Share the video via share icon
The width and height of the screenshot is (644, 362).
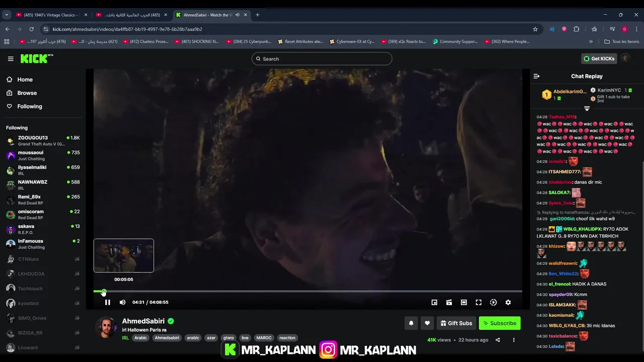(x=498, y=340)
